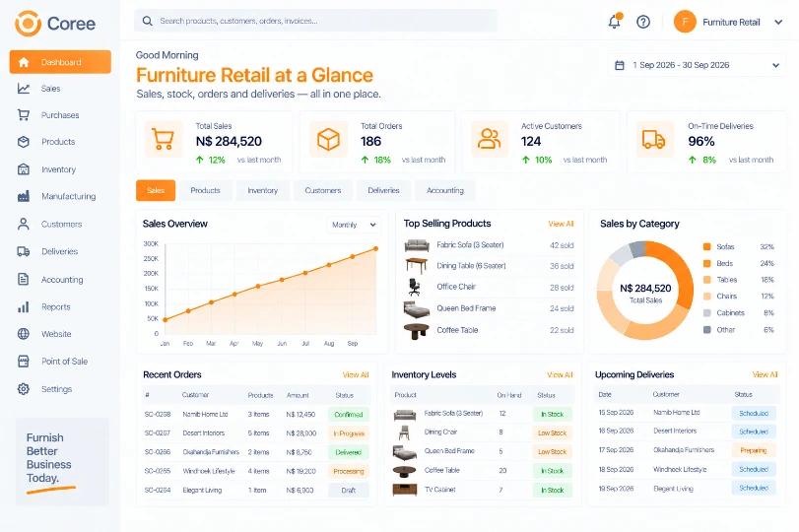Open Products via the box icon
This screenshot has width=799, height=532.
[24, 142]
